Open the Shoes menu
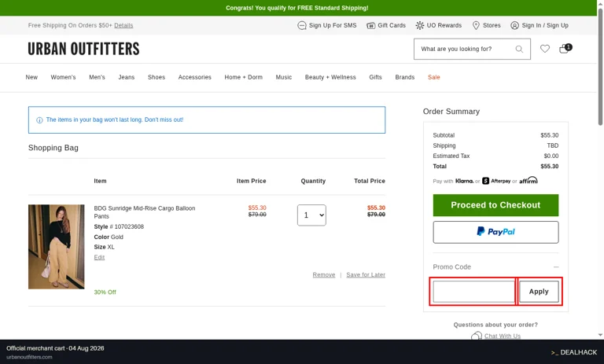Image resolution: width=604 pixels, height=364 pixels. [157, 77]
